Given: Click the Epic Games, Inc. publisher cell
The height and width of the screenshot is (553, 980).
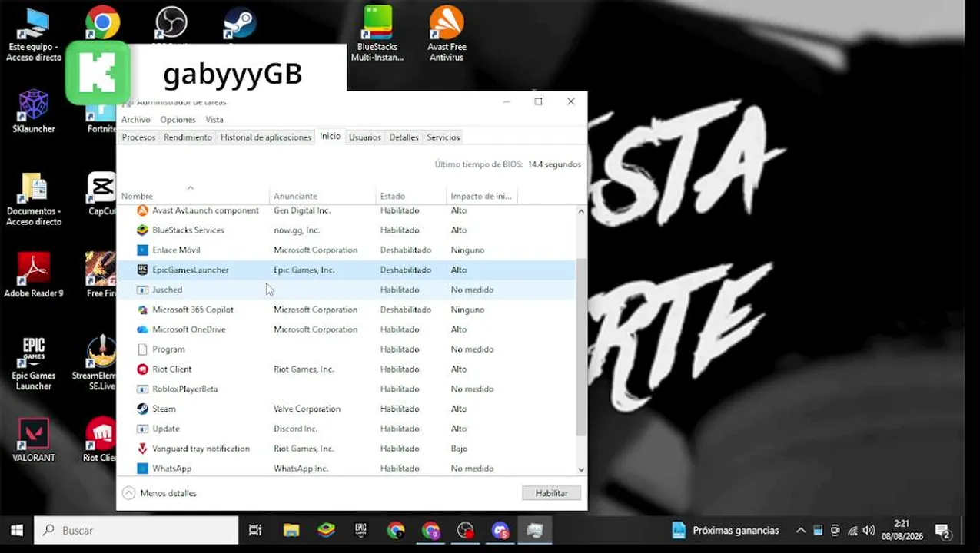Looking at the screenshot, I should pyautogui.click(x=304, y=270).
